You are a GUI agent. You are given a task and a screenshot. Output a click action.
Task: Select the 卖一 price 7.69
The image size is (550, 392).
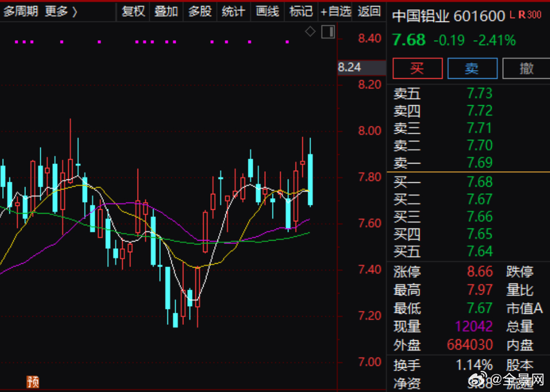coord(480,162)
